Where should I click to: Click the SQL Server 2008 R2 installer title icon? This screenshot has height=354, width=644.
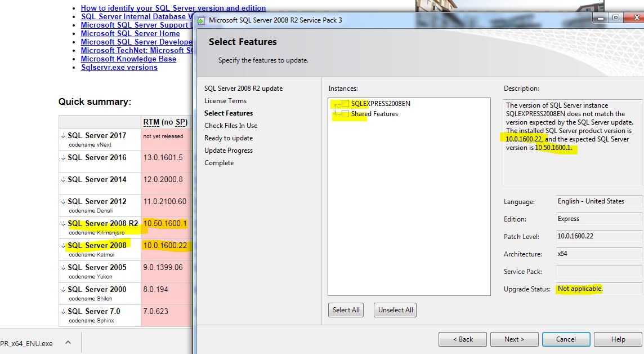click(201, 20)
